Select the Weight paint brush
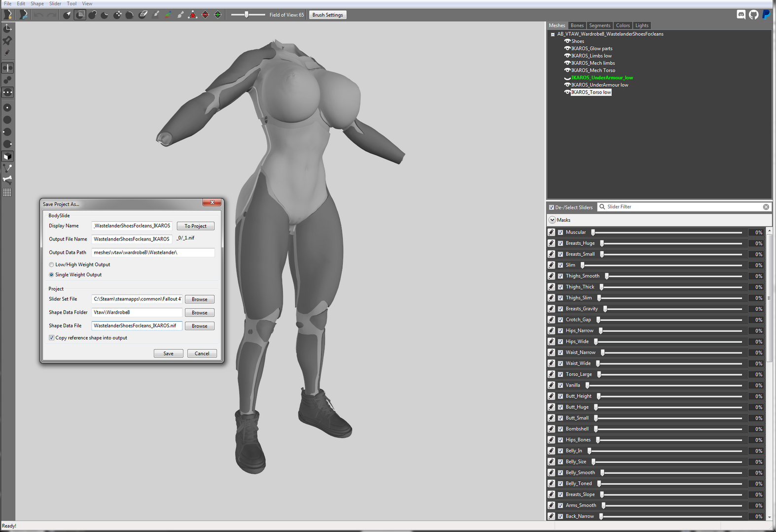776x532 pixels. 156,15
